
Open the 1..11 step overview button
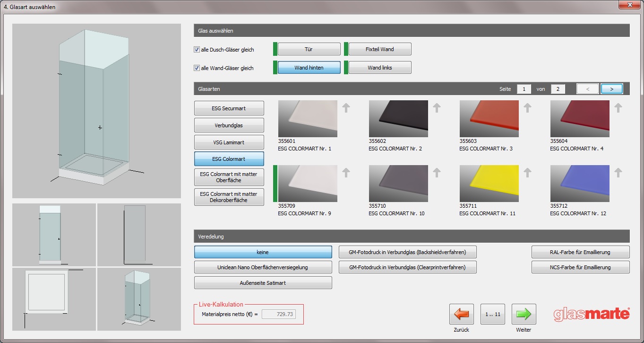[x=492, y=314]
